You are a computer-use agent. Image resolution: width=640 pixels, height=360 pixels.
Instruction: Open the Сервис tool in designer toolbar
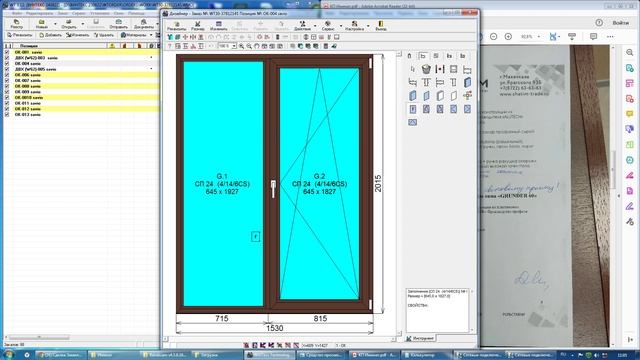328,26
